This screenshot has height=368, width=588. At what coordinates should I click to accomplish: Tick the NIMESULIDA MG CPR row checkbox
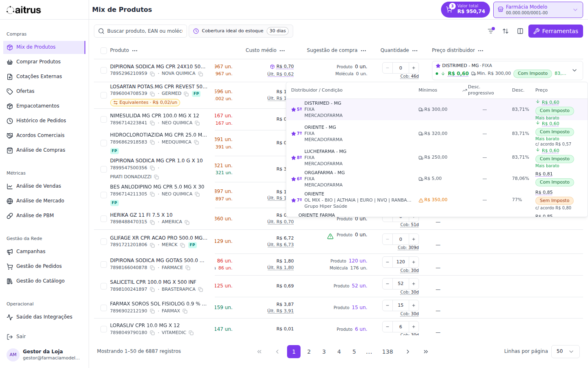(104, 119)
